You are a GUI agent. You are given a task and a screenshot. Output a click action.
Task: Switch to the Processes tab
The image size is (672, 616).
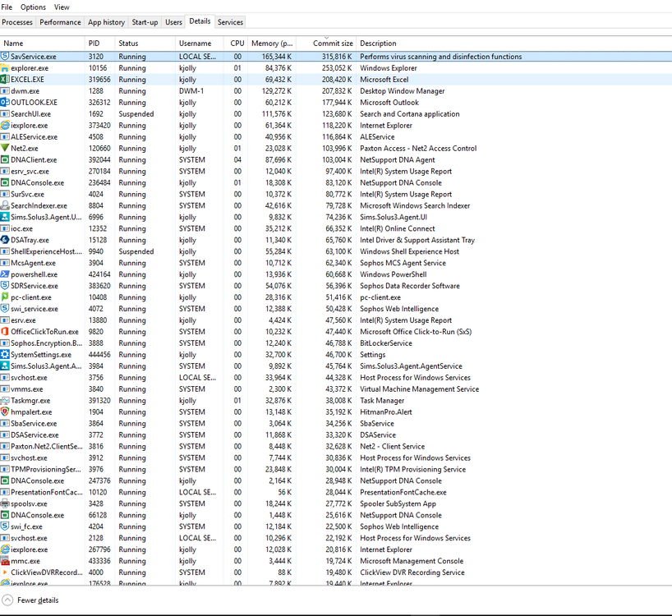(x=17, y=22)
